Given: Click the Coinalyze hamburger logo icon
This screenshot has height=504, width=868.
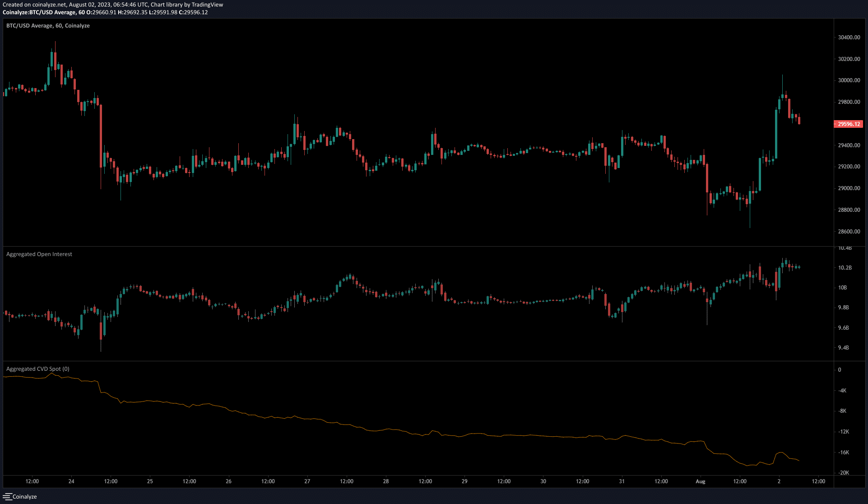Looking at the screenshot, I should tap(7, 496).
